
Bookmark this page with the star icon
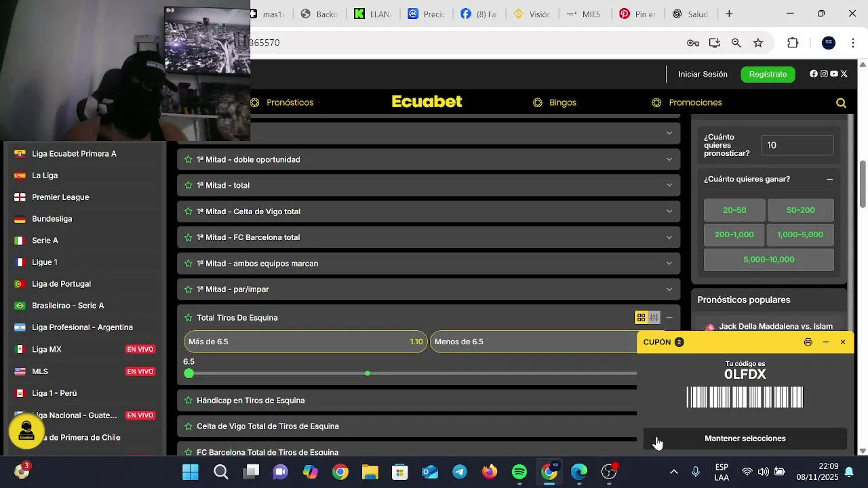[x=758, y=43]
